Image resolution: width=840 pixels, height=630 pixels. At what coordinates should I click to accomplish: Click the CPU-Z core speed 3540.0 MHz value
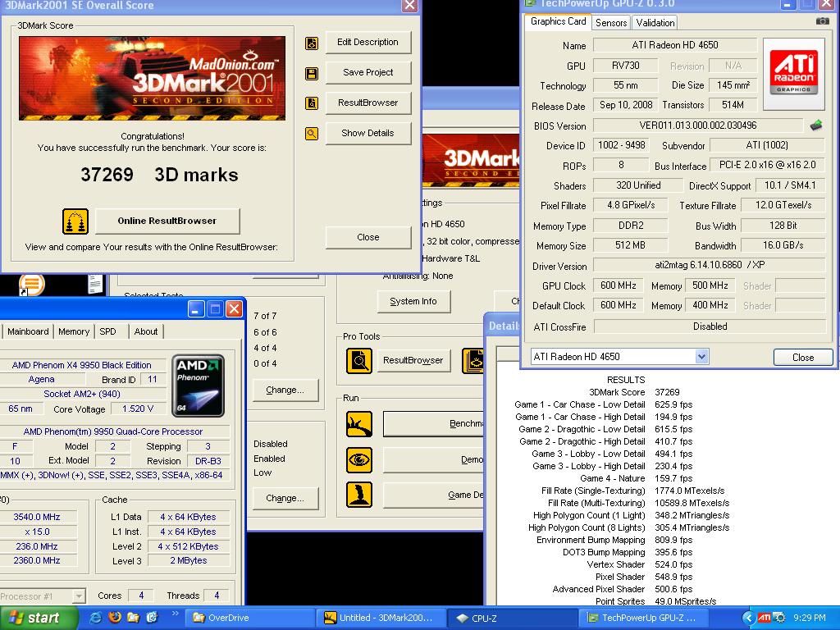(37, 517)
